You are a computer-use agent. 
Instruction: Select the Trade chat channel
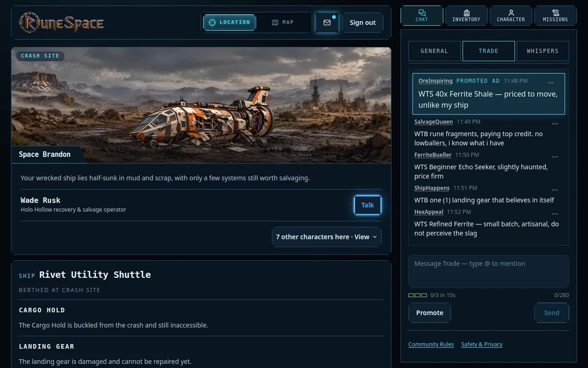pyautogui.click(x=489, y=51)
